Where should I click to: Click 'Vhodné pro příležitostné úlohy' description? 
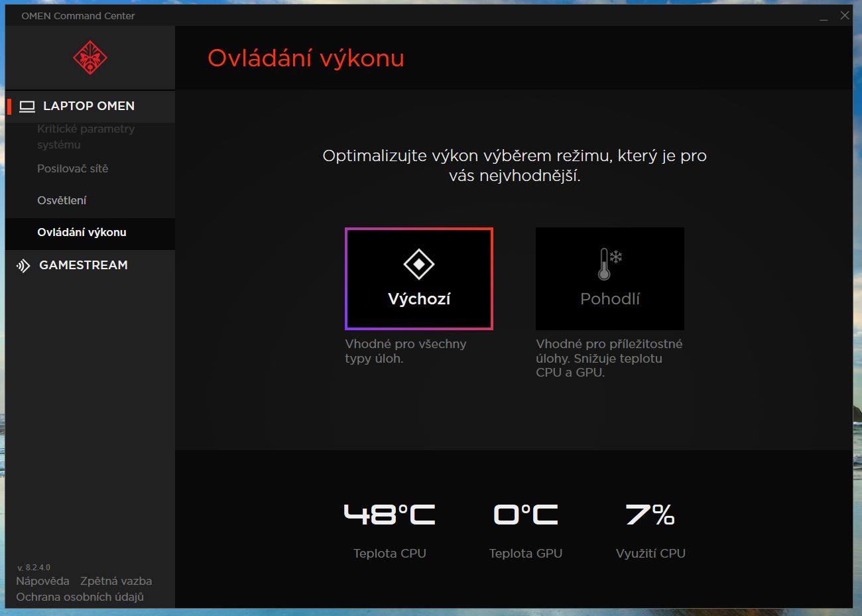609,358
